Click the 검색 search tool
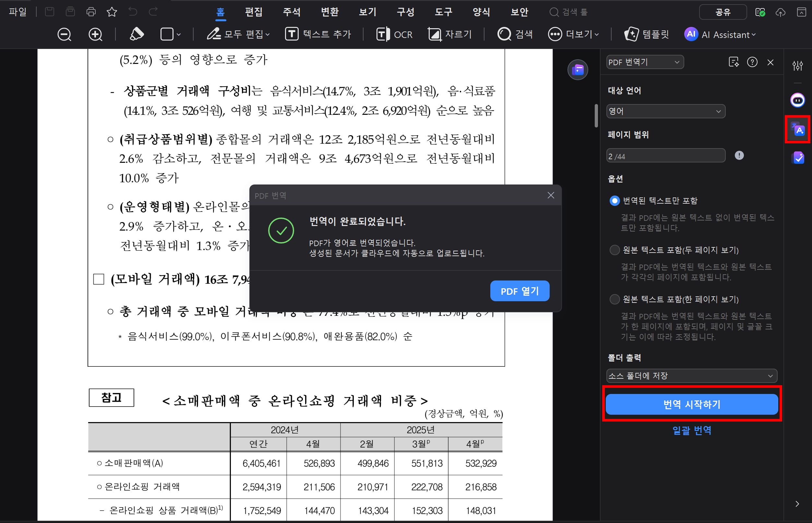This screenshot has height=523, width=812. click(x=515, y=34)
